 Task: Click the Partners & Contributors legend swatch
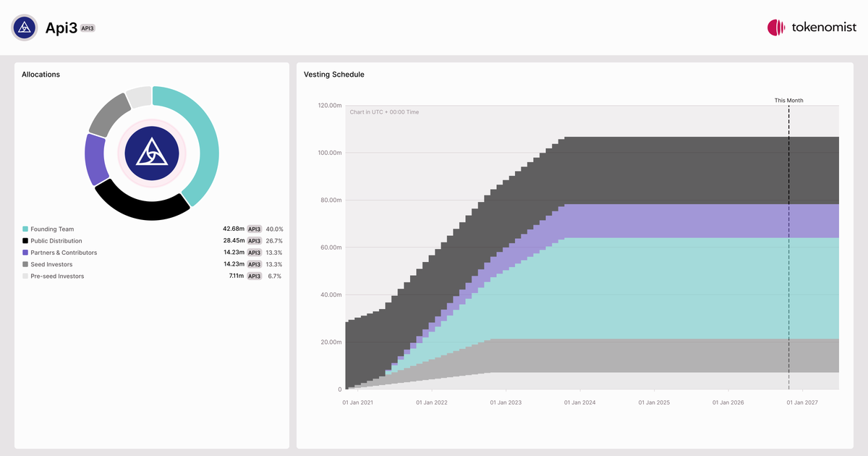click(x=25, y=253)
